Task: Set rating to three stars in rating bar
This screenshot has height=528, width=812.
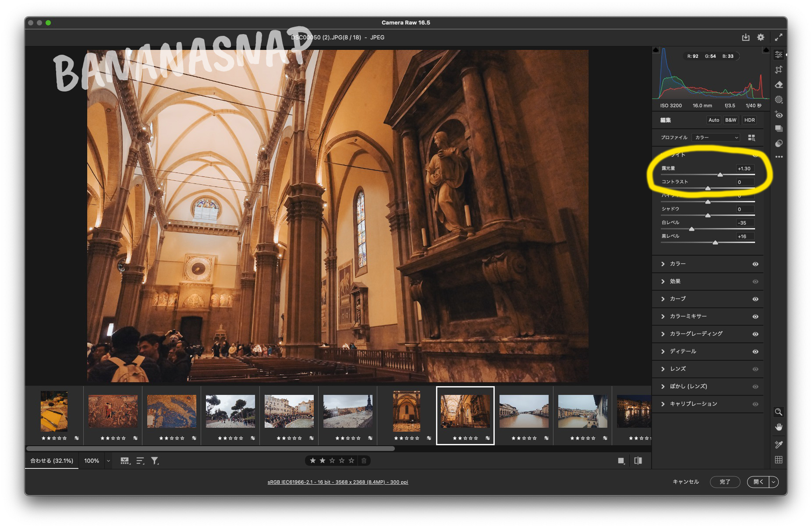Action: (332, 461)
